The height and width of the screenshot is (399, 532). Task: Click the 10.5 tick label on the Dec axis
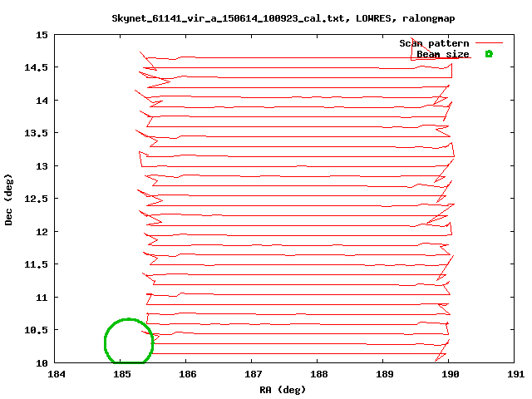coord(37,330)
